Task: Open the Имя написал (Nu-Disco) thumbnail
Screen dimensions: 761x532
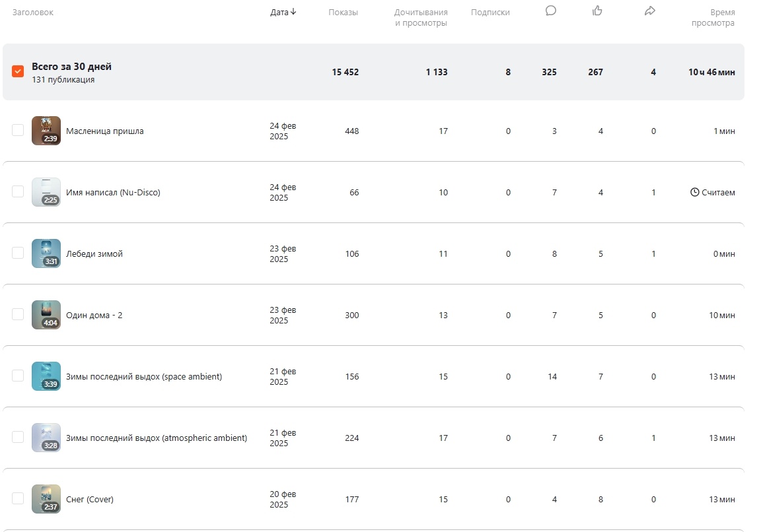Action: coord(46,192)
